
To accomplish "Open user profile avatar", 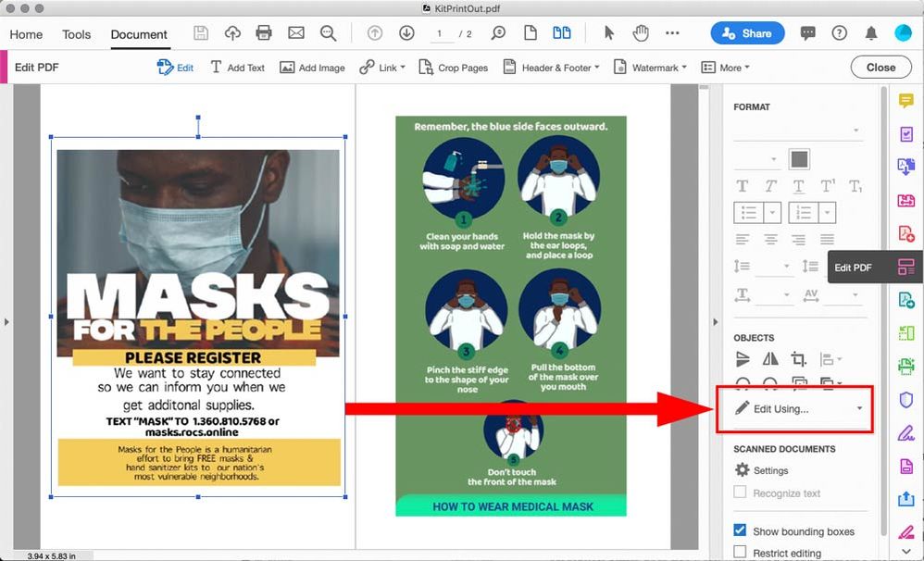I will click(903, 33).
